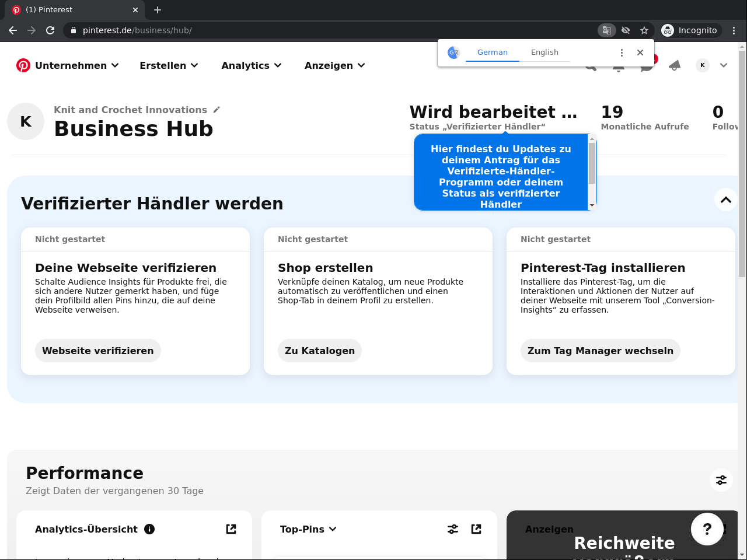The width and height of the screenshot is (747, 560).
Task: Select the English tab in translate popup
Action: click(544, 52)
